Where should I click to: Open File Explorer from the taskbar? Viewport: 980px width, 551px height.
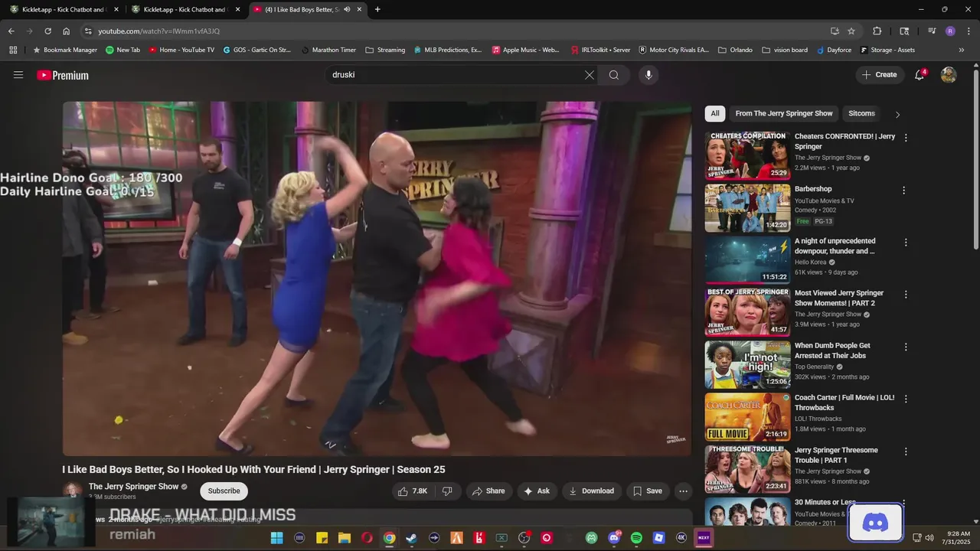(x=345, y=538)
